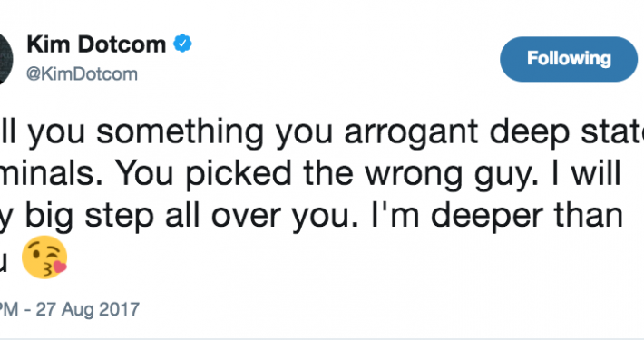
Task: Click the year 2017 in the timestamp
Action: coord(119,309)
